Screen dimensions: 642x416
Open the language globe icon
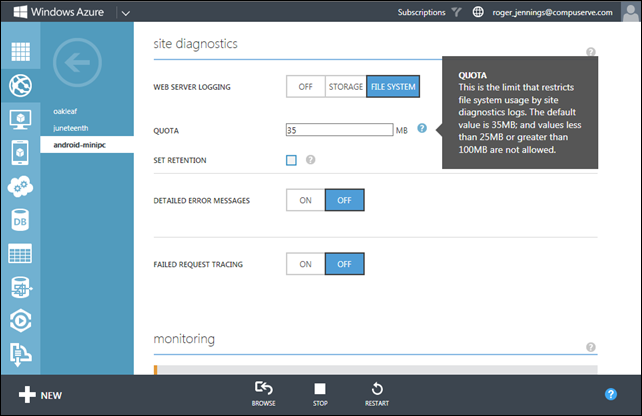click(x=478, y=12)
